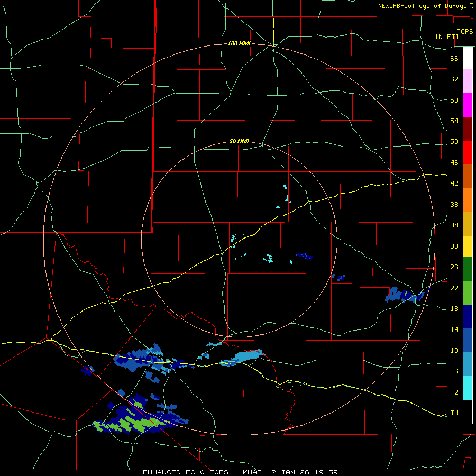Click the orange swatch between 42 and 38
476x476 pixels.
point(467,200)
